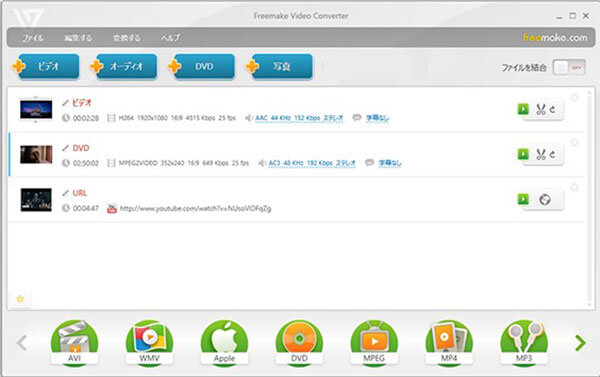Change subtitles for DVD item
The height and width of the screenshot is (377, 600).
click(x=390, y=163)
